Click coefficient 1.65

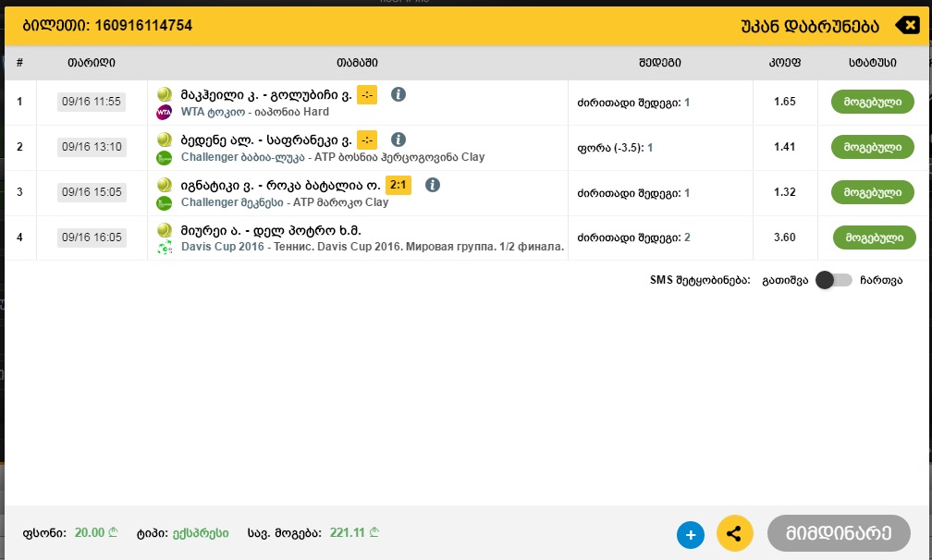click(x=785, y=102)
